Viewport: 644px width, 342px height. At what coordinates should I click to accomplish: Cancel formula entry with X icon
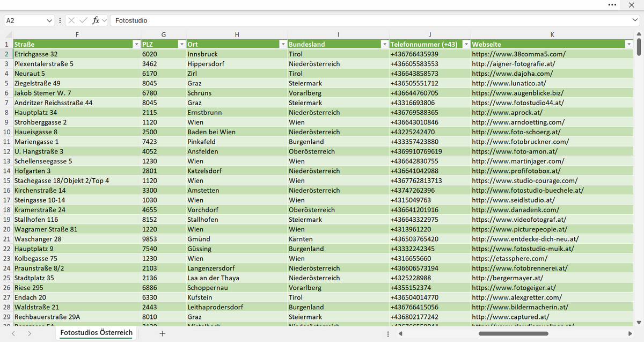pos(71,20)
